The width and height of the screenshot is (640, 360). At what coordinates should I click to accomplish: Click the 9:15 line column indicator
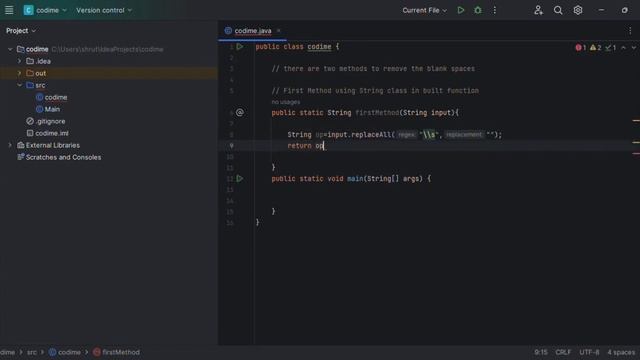tap(541, 352)
